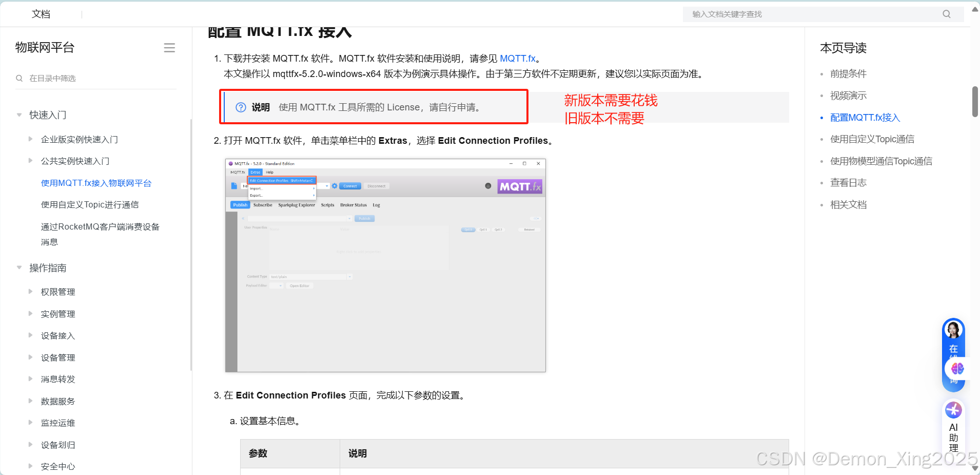Expand the 消息转发 tree item

[30, 379]
